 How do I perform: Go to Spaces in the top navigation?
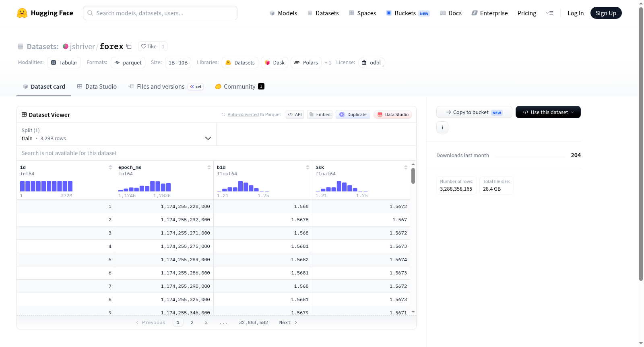pos(362,13)
